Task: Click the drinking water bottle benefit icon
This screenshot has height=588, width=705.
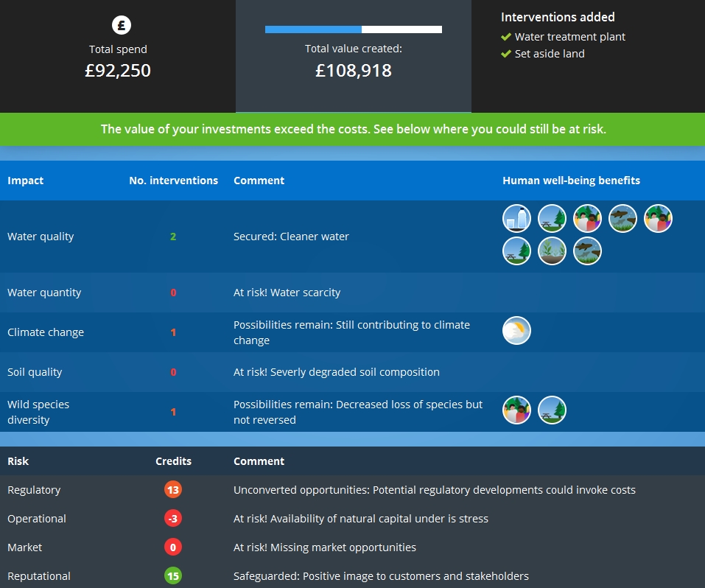Action: (x=516, y=219)
